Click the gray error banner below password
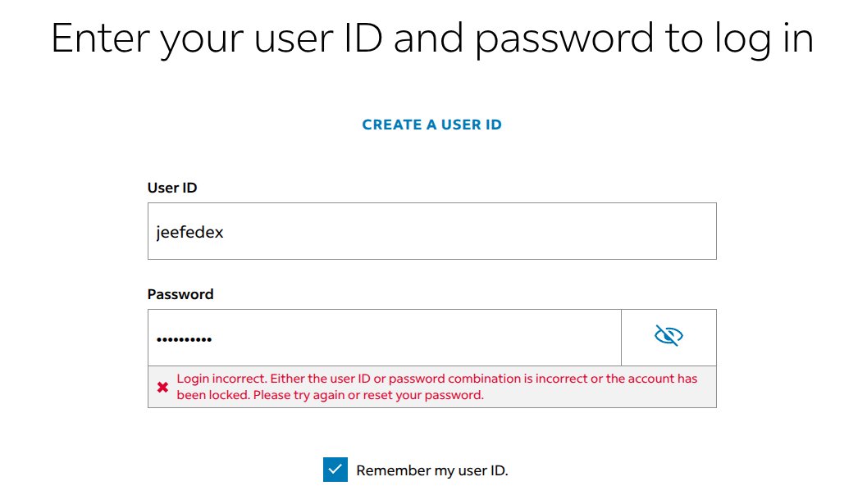The width and height of the screenshot is (867, 504). [x=431, y=387]
